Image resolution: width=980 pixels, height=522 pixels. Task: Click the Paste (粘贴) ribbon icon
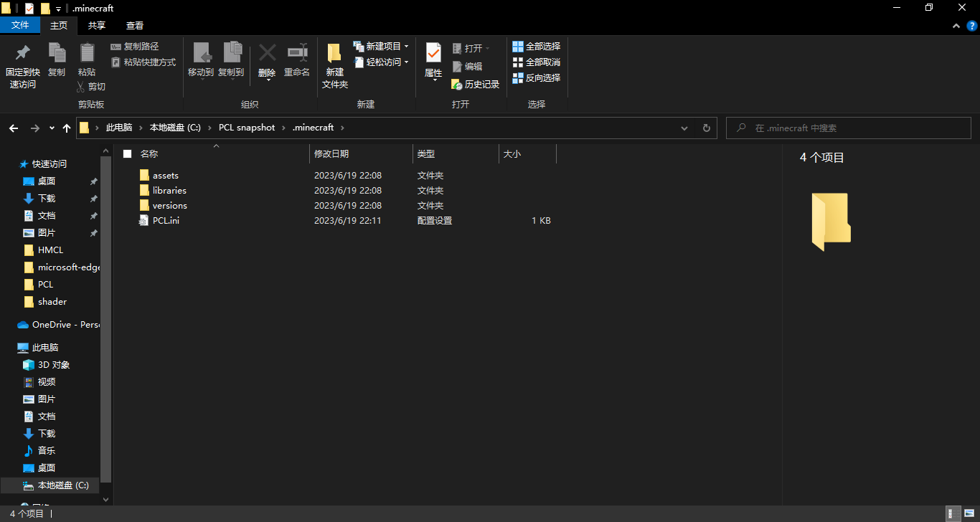coord(87,61)
